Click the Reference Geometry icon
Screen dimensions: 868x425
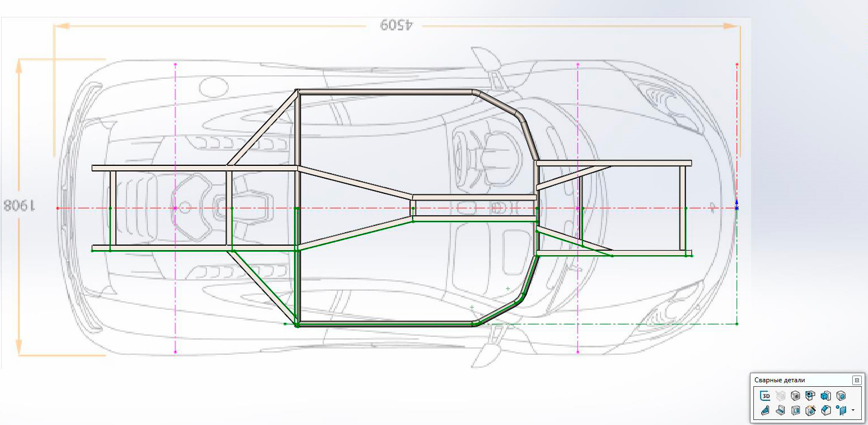(x=841, y=410)
